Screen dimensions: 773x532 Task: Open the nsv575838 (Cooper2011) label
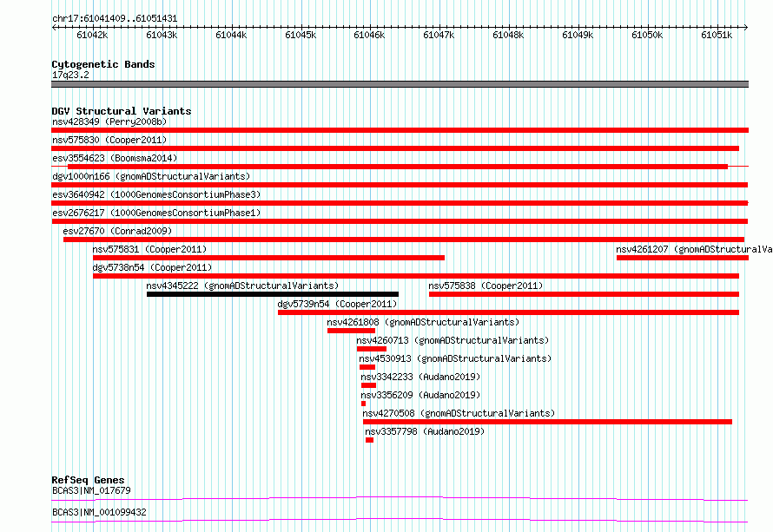[486, 286]
